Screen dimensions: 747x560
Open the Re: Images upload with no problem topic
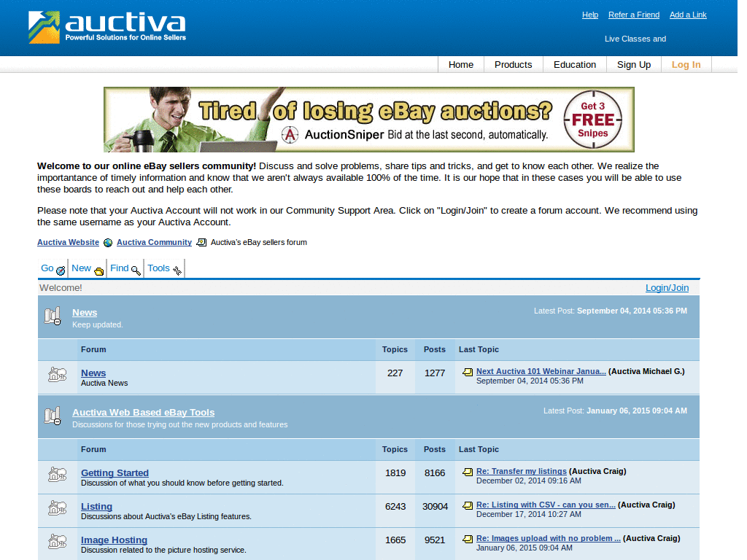(549, 539)
